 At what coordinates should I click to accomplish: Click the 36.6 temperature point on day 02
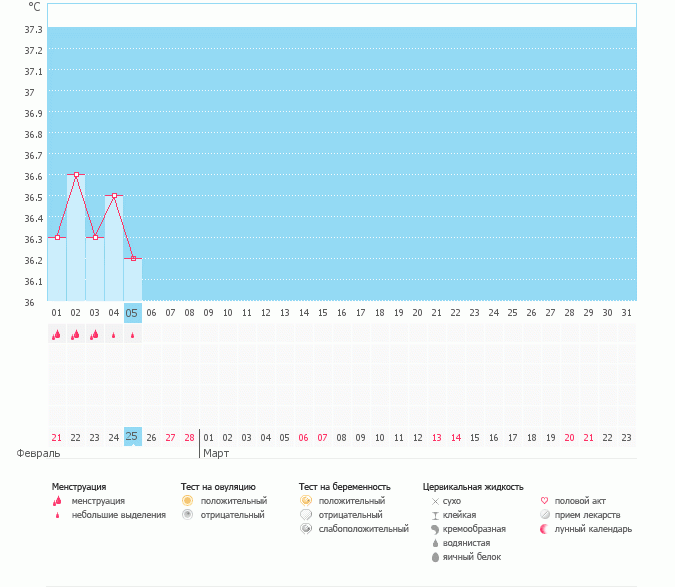76,174
